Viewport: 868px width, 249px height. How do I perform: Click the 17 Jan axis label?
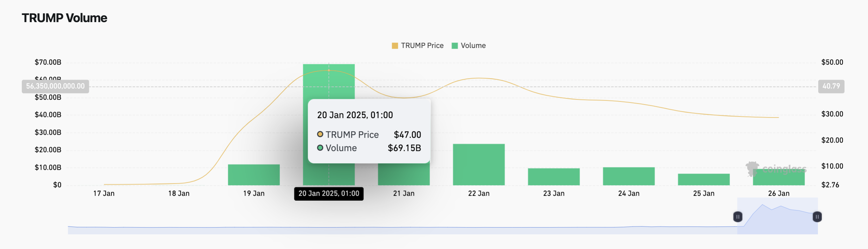point(104,194)
